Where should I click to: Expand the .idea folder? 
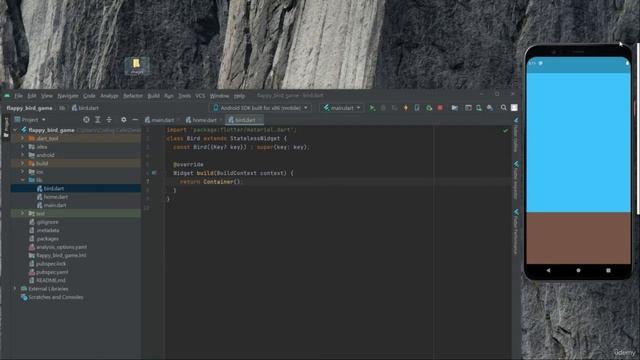[x=22, y=147]
